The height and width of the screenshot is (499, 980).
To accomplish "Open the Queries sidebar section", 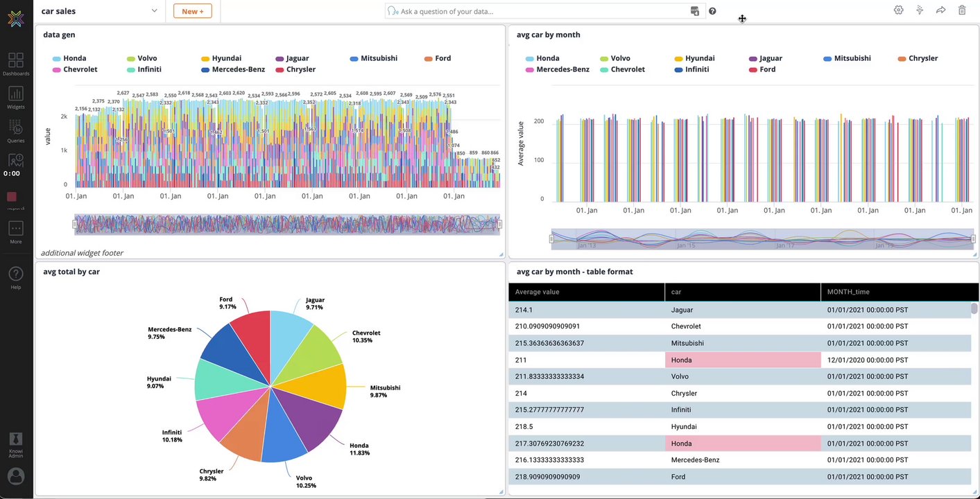I will [16, 130].
